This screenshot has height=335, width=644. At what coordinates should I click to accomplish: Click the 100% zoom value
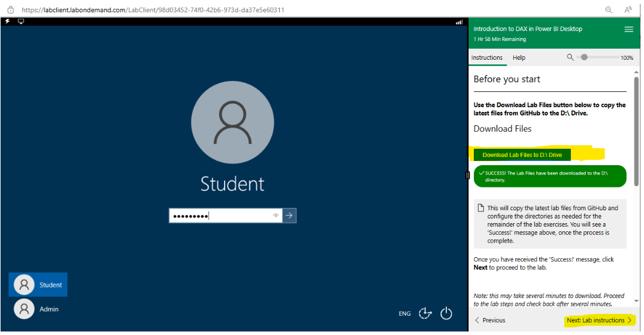click(627, 58)
